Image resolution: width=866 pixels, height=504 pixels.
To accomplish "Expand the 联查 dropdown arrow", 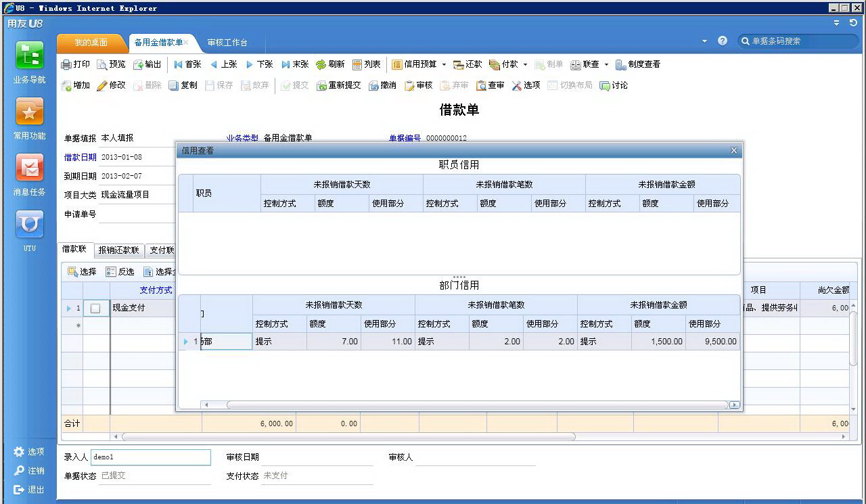I will [606, 65].
